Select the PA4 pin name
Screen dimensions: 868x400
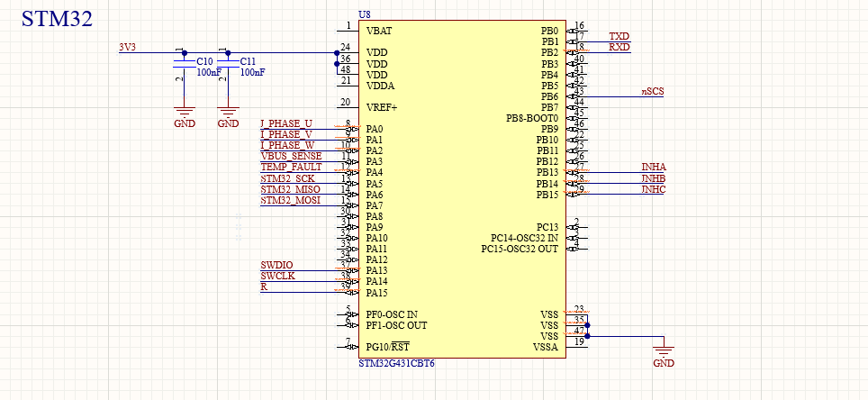pyautogui.click(x=375, y=172)
